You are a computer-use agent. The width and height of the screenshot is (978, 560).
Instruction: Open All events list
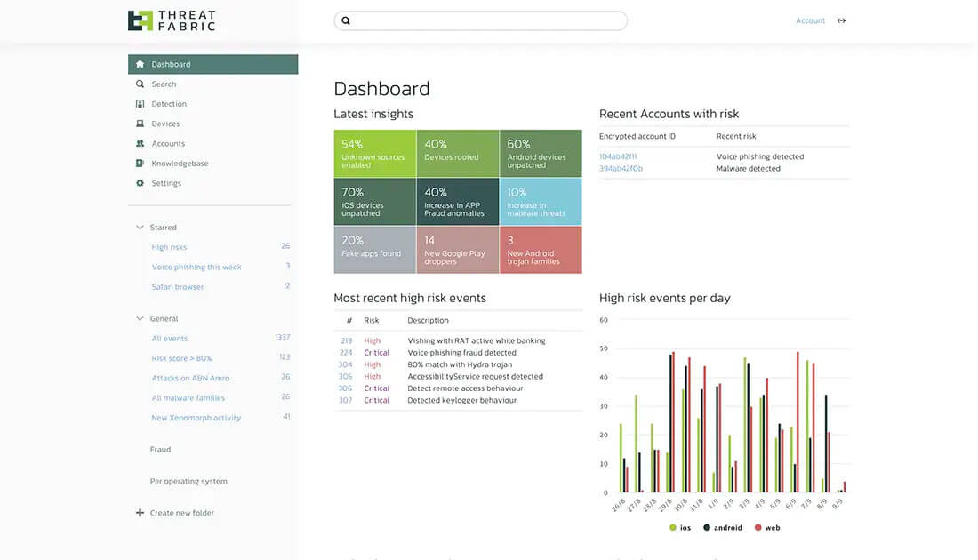pos(170,339)
